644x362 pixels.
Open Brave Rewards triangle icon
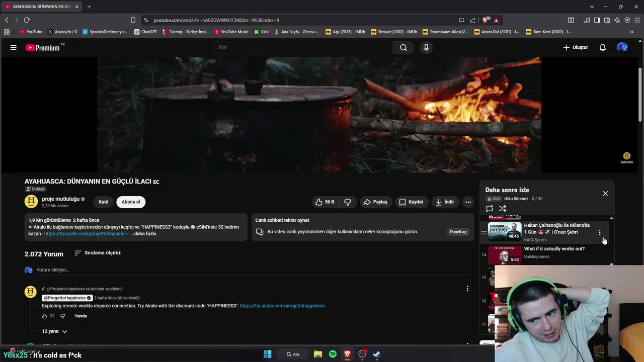click(x=496, y=20)
